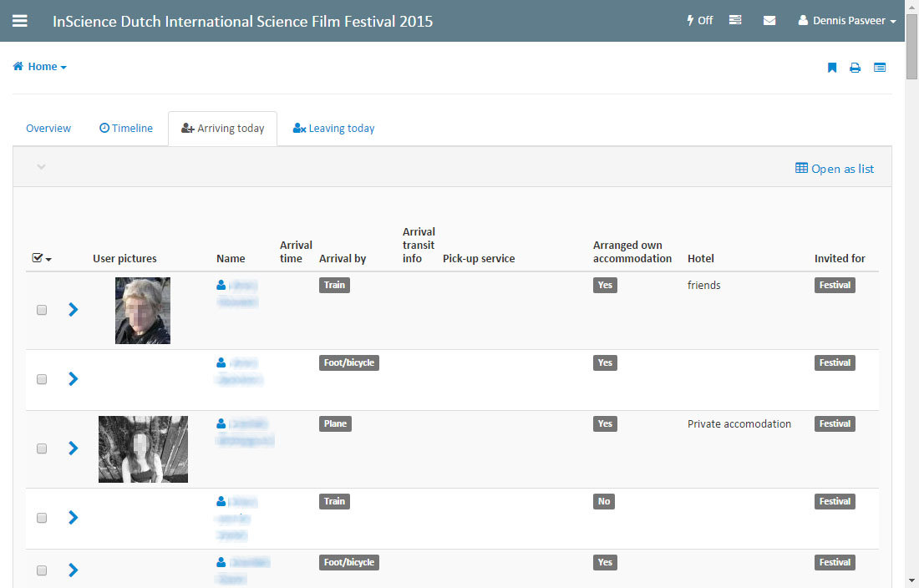Image resolution: width=919 pixels, height=588 pixels.
Task: Expand the collapsed filter panel chevron
Action: (x=41, y=167)
